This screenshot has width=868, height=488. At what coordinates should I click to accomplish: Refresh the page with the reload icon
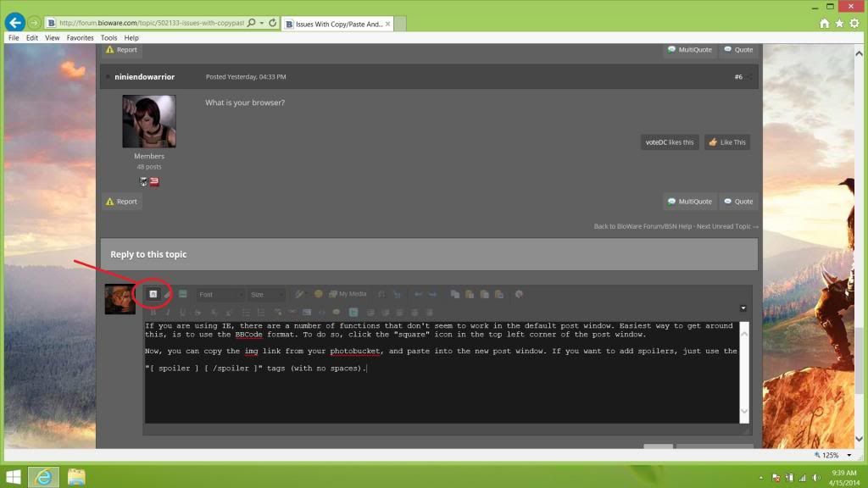click(x=271, y=23)
